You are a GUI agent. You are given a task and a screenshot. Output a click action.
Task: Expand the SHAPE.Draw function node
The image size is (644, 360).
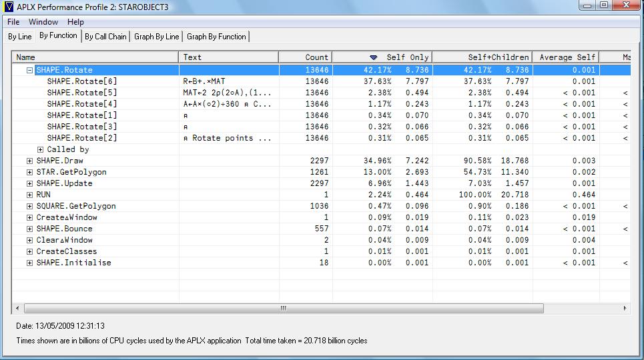pos(30,161)
